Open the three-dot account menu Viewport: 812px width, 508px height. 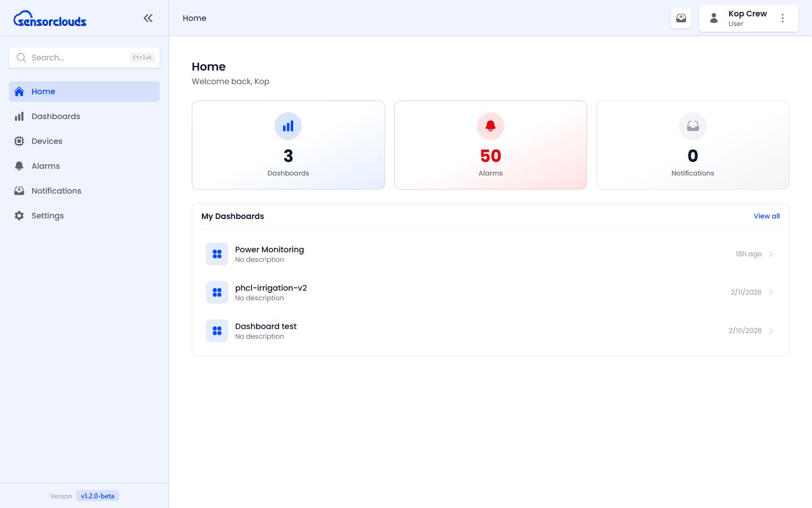pyautogui.click(x=783, y=17)
